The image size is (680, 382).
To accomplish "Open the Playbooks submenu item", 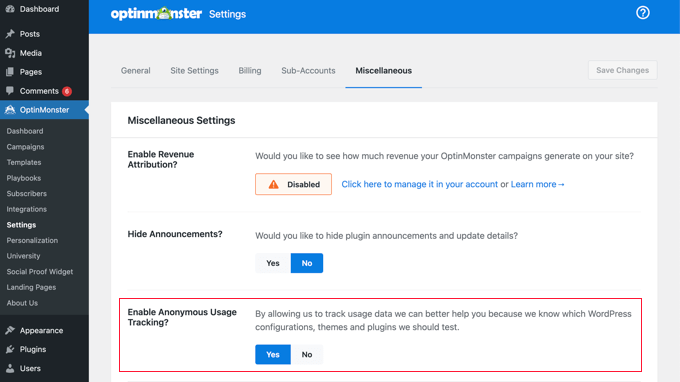I will click(x=23, y=178).
